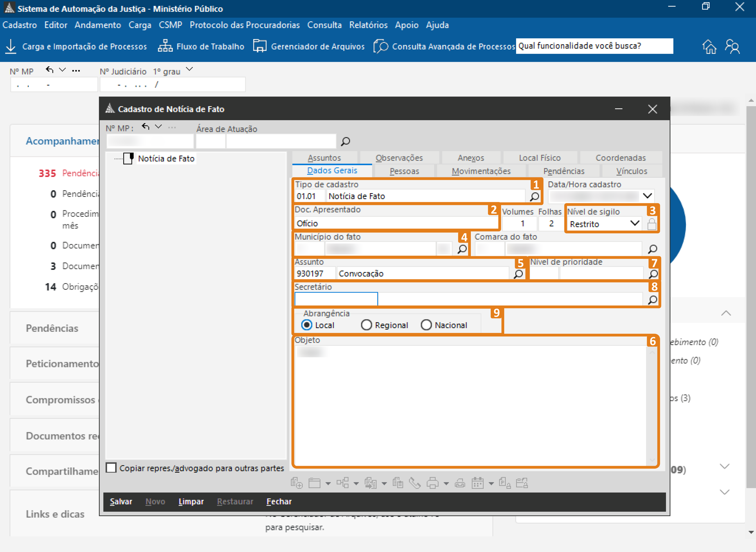Screen dimensions: 756x552
Task: Go to the home icon in header
Action: (709, 46)
